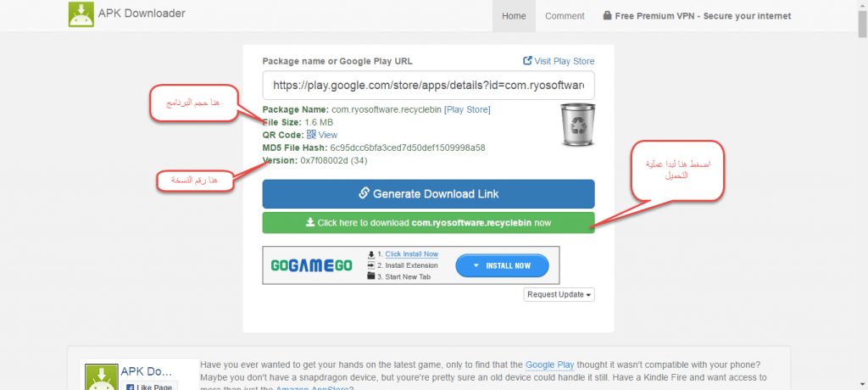Click the APK Downloader Facebook page thumbnail

[102, 377]
